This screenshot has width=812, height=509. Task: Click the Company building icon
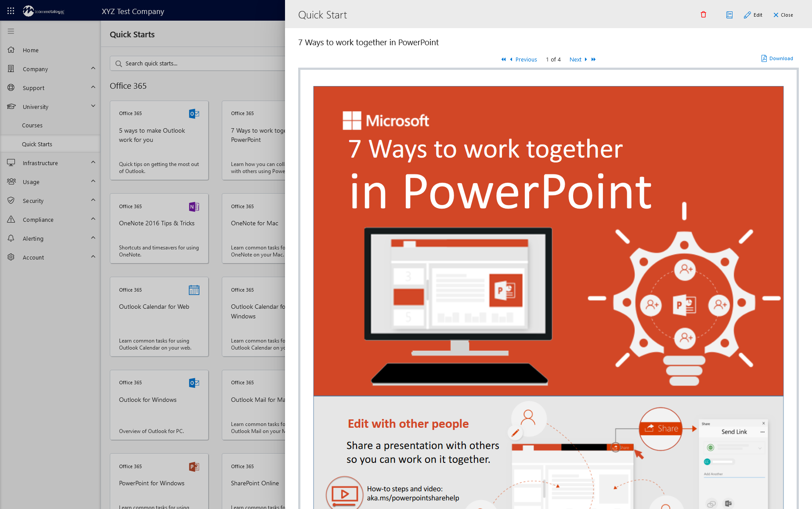(11, 69)
